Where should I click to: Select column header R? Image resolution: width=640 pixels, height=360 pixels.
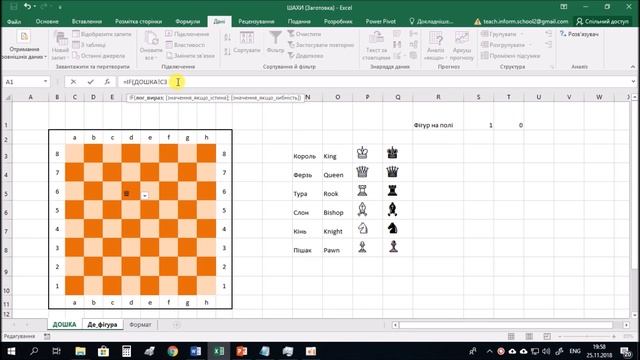438,97
